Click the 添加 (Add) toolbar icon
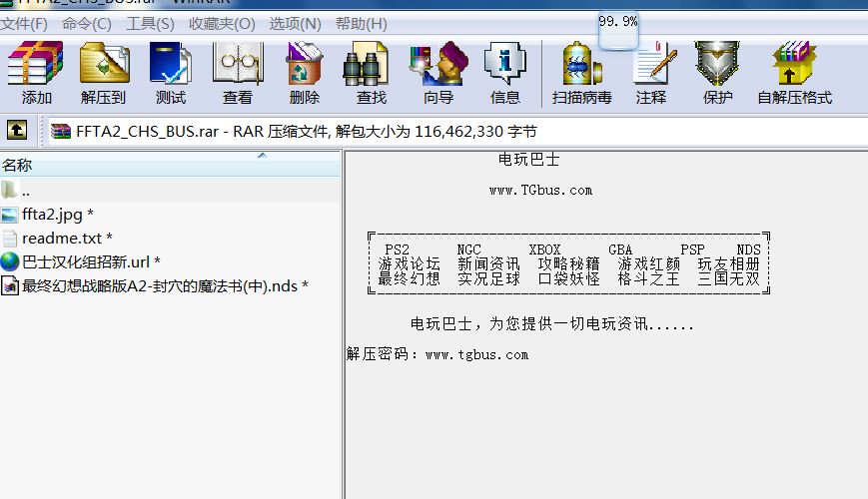 (x=35, y=64)
